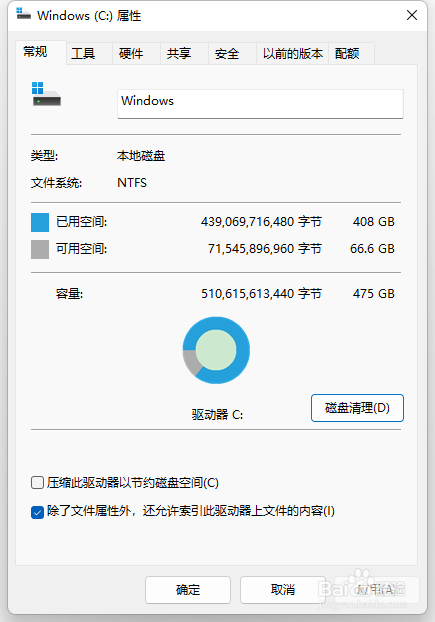Confirm with the 确定 button

click(x=188, y=590)
